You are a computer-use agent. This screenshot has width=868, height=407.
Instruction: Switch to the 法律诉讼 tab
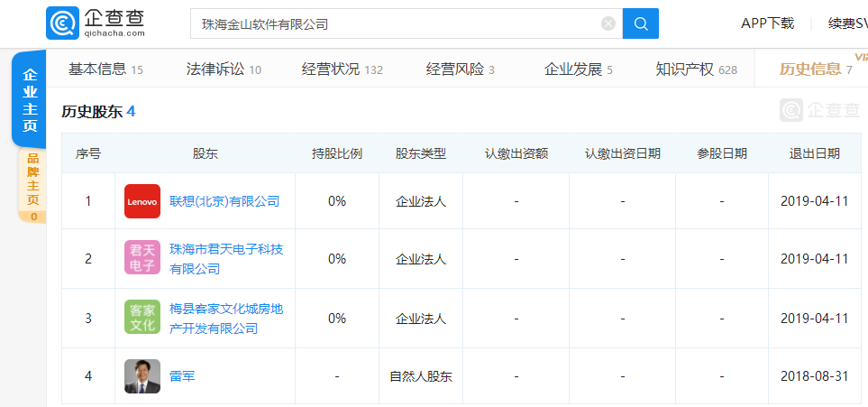tap(224, 69)
